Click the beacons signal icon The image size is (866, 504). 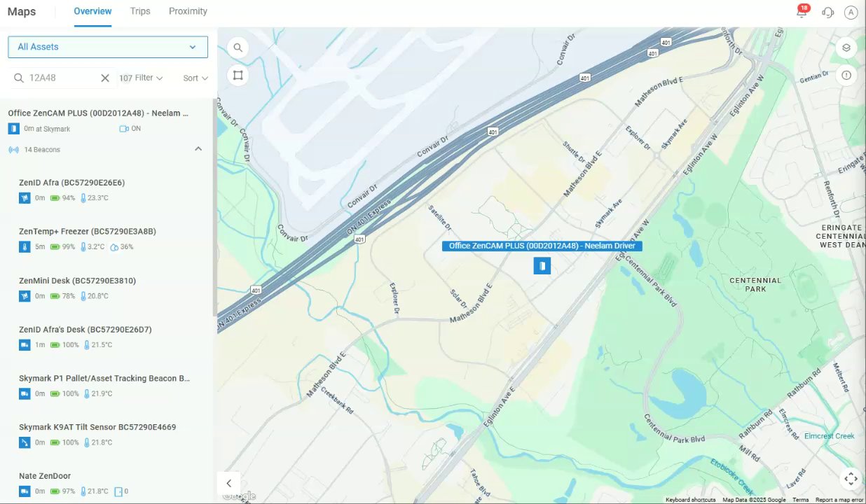[x=13, y=150]
